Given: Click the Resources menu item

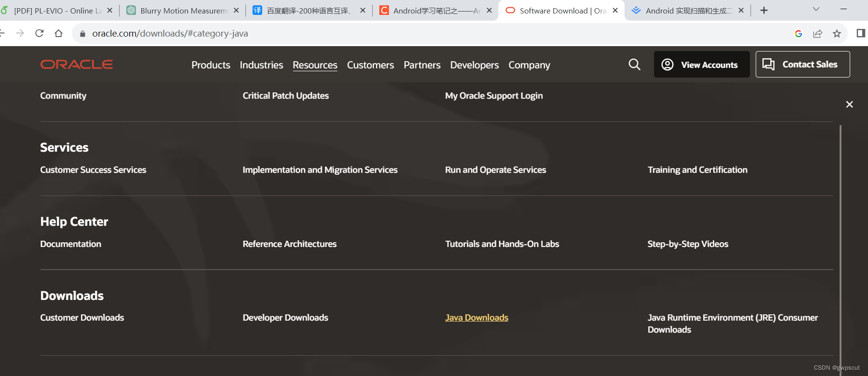Looking at the screenshot, I should pyautogui.click(x=315, y=65).
